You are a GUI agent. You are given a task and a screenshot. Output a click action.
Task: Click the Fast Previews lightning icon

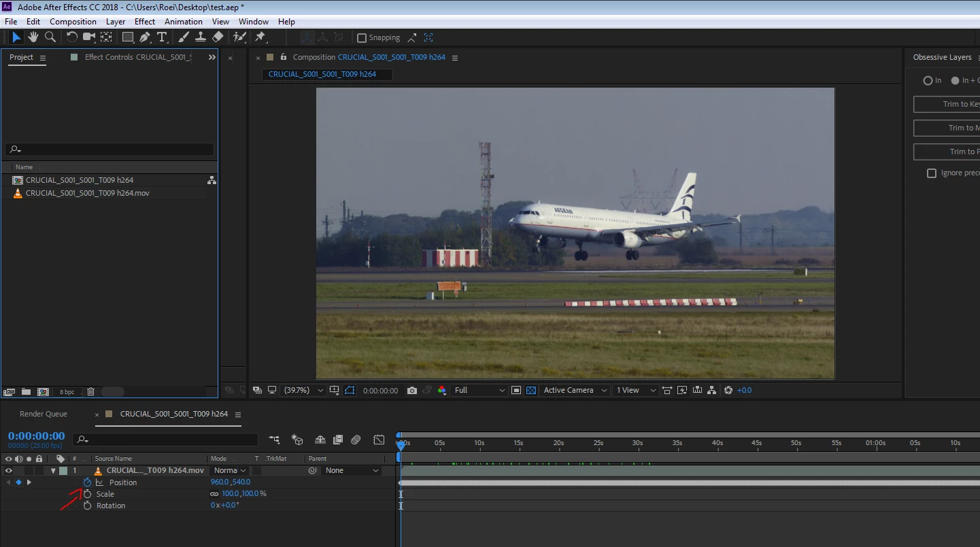(682, 390)
